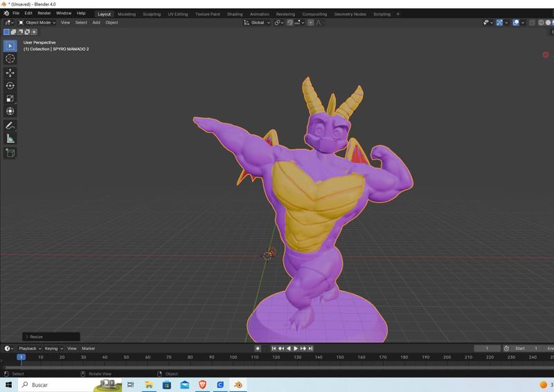Pick the Annotate pencil tool
The image size is (554, 392).
pos(10,126)
